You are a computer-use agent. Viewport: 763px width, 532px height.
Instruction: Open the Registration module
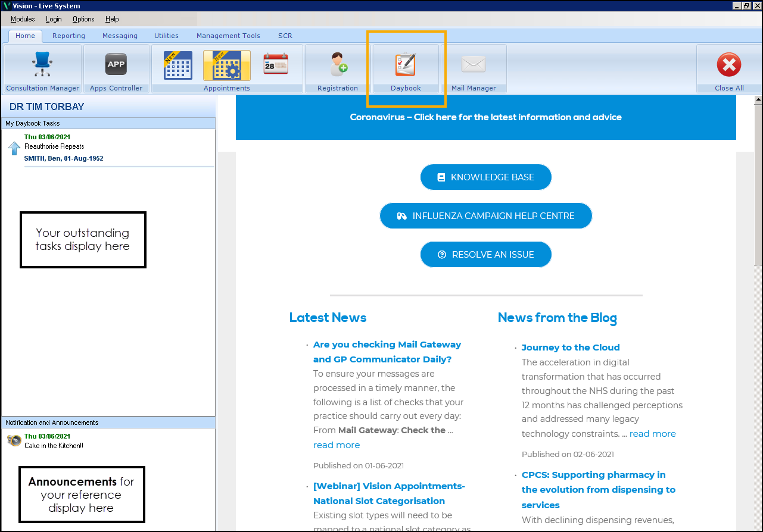tap(338, 64)
